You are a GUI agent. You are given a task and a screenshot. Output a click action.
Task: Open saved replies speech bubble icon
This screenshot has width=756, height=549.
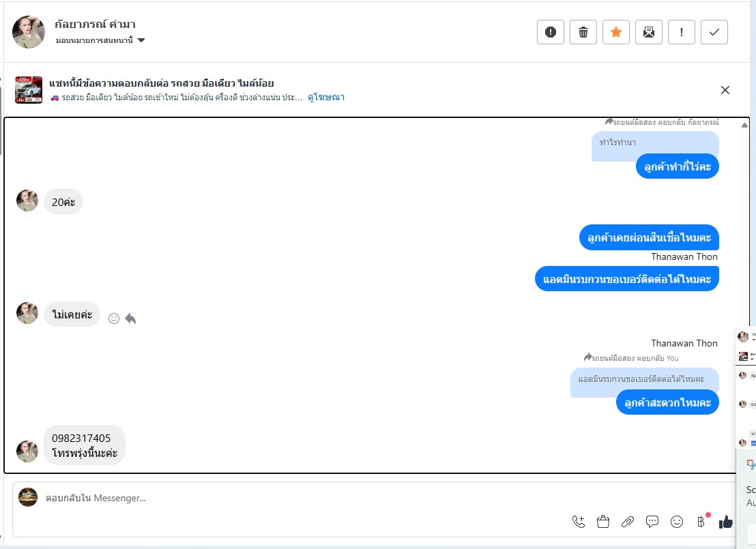652,522
